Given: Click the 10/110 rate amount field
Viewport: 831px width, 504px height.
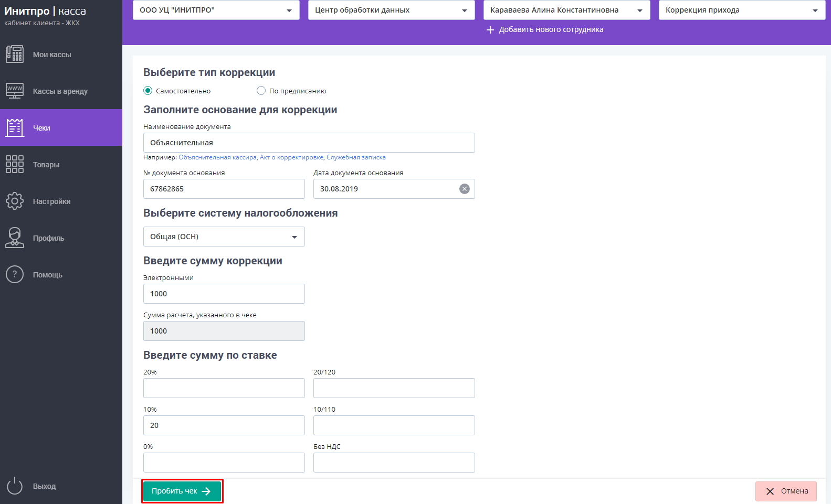Looking at the screenshot, I should (394, 425).
